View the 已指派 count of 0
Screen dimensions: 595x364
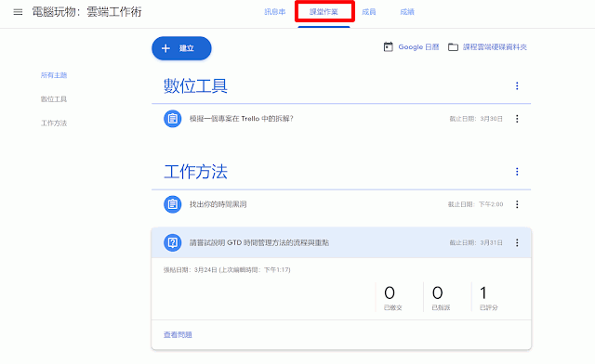coord(441,298)
